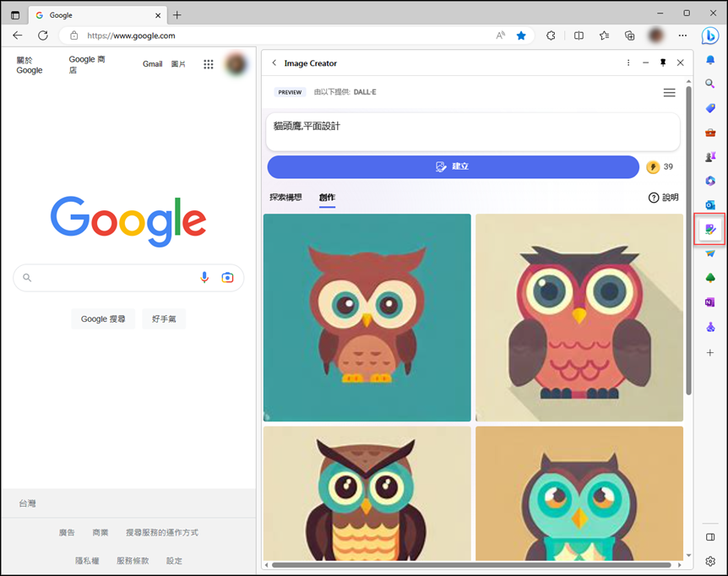This screenshot has width=728, height=576.
Task: Open the browser settings and more menu
Action: tap(682, 35)
